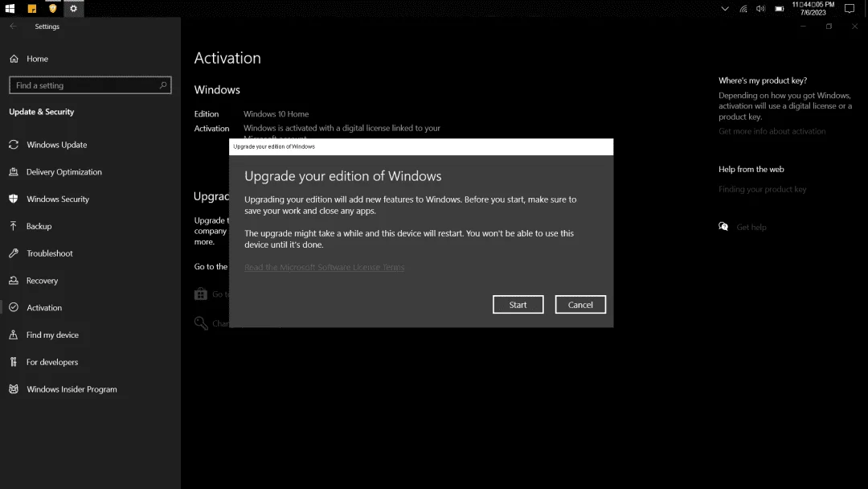Open Windows Update settings
The image size is (868, 489).
pyautogui.click(x=56, y=145)
